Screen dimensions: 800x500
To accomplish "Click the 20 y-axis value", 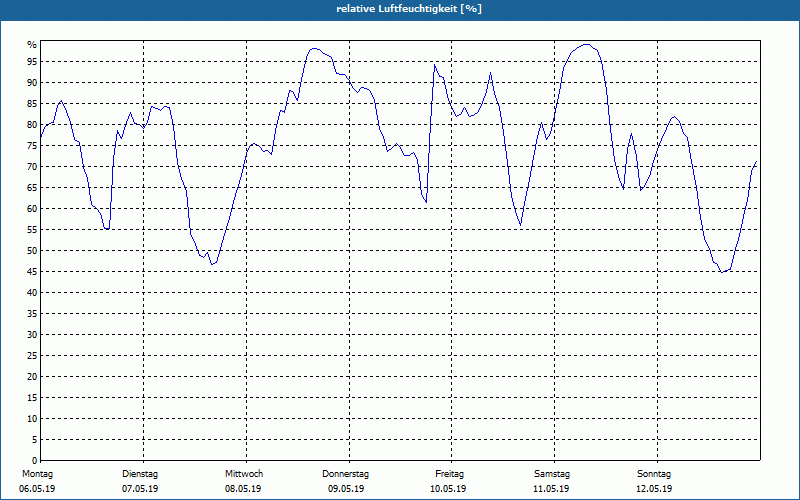I will (32, 377).
